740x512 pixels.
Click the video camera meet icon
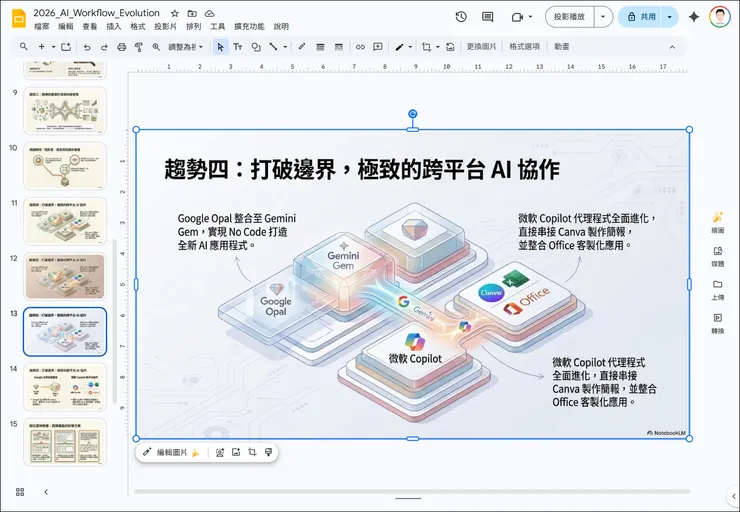(518, 17)
